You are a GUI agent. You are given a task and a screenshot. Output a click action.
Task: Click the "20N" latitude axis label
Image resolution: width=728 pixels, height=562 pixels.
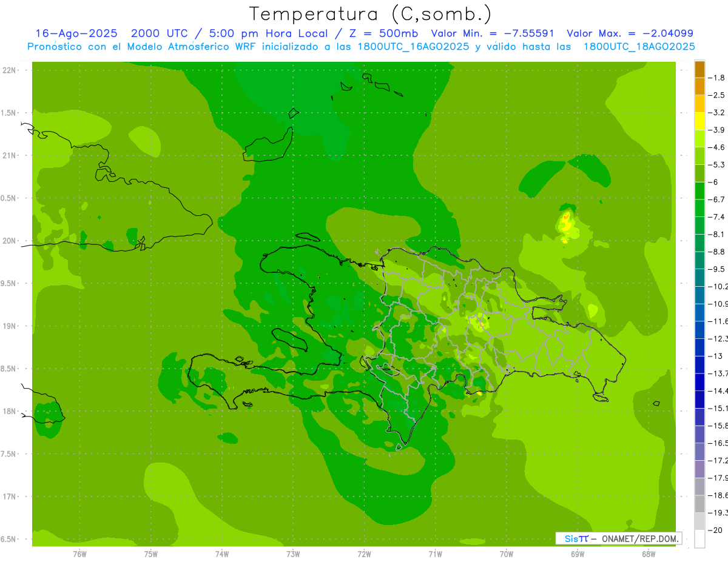coord(8,241)
